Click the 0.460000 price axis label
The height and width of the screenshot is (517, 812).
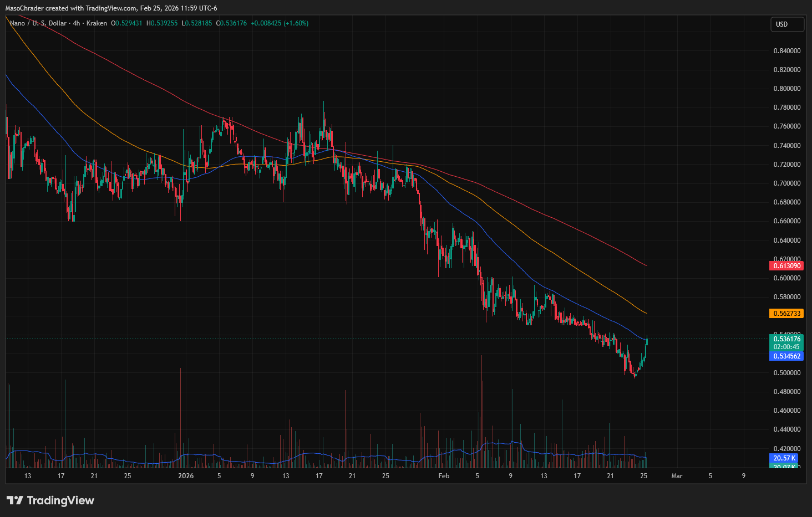tap(787, 411)
